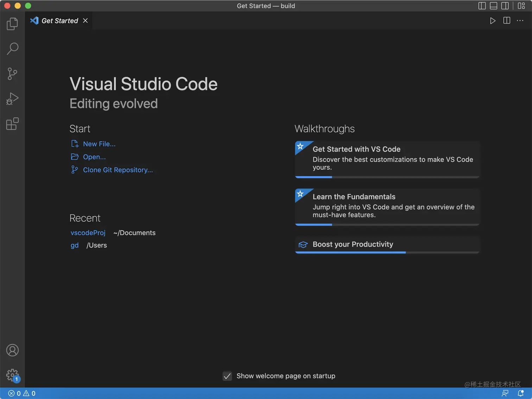Click Clone Git Repository link
Screen dimensions: 532x399
click(118, 170)
